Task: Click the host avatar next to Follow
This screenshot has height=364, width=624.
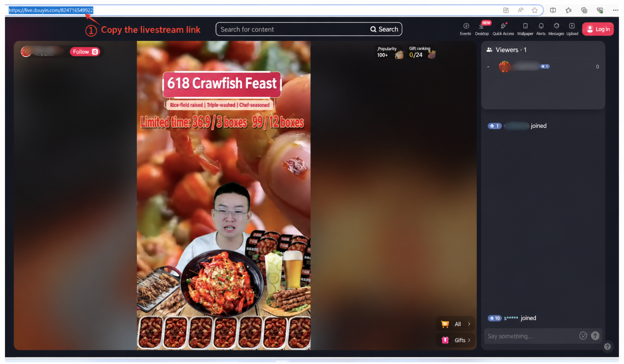Action: (26, 52)
